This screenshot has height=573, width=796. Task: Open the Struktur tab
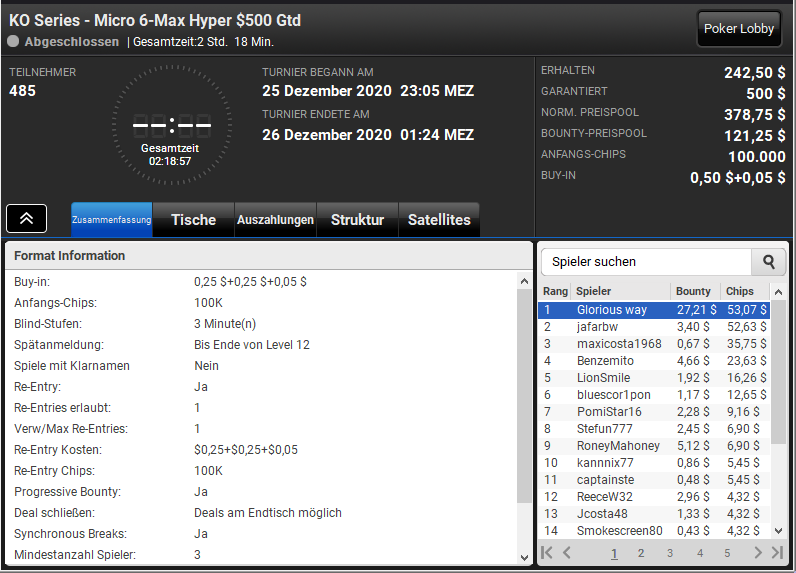[x=357, y=220]
